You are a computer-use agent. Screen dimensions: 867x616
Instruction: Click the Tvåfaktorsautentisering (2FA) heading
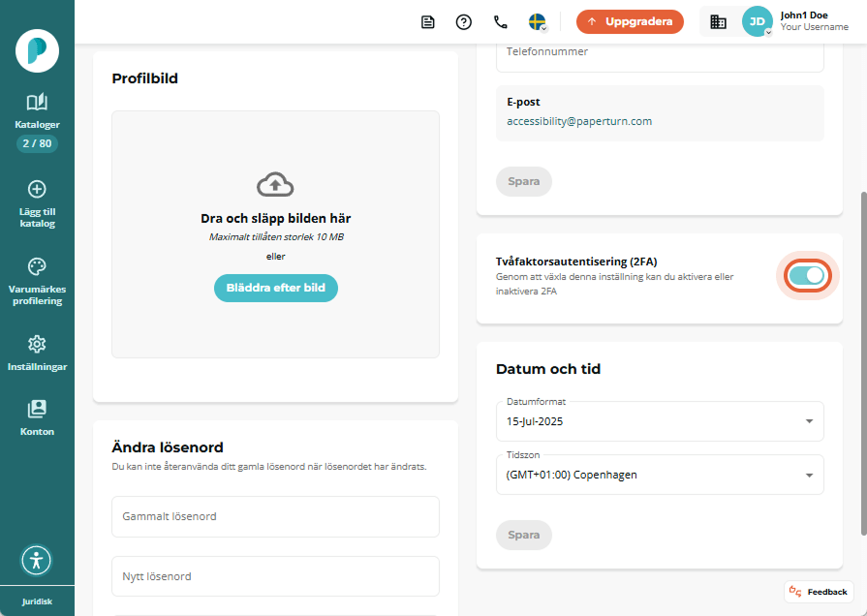[576, 262]
